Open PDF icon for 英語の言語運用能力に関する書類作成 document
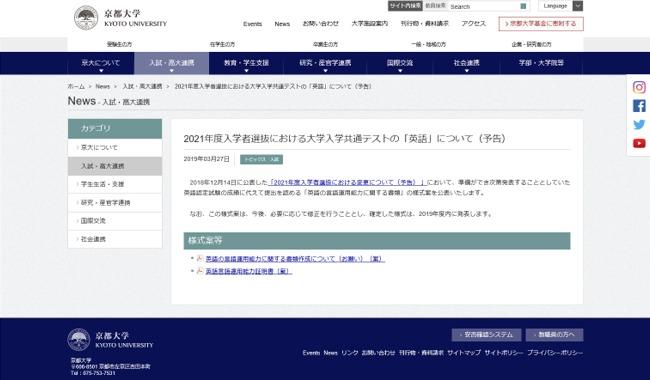 coord(199,259)
